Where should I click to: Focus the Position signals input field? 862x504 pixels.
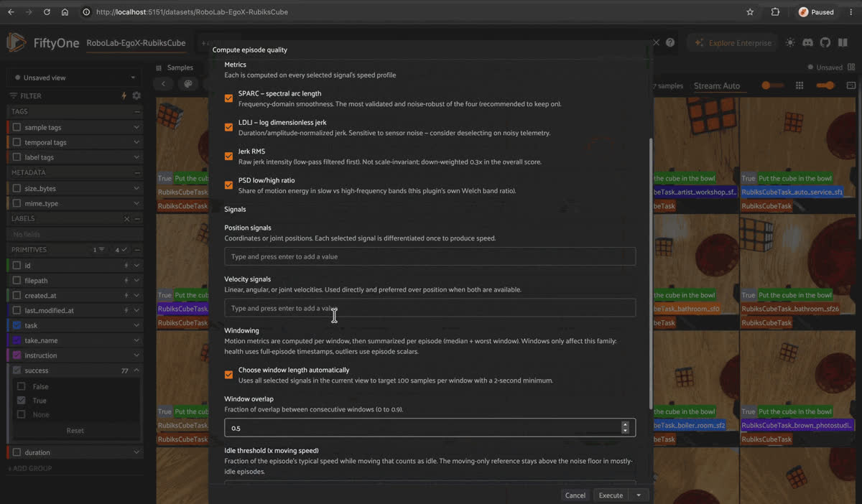click(430, 256)
